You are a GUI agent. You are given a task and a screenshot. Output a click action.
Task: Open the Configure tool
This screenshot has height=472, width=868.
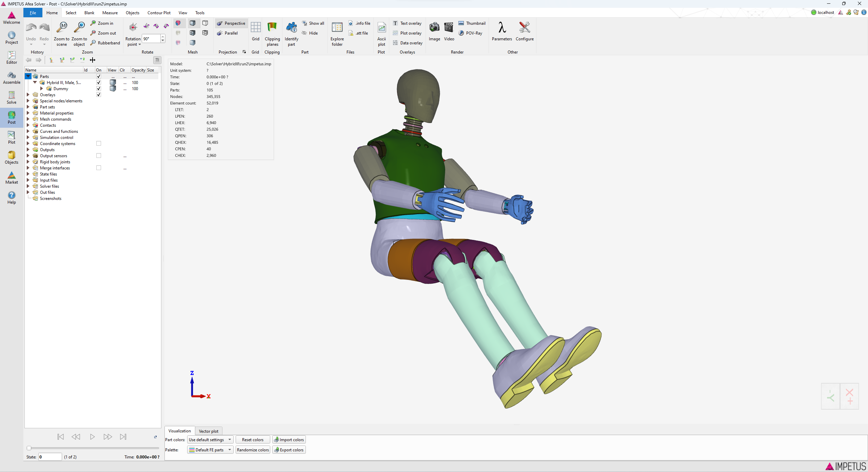click(525, 31)
